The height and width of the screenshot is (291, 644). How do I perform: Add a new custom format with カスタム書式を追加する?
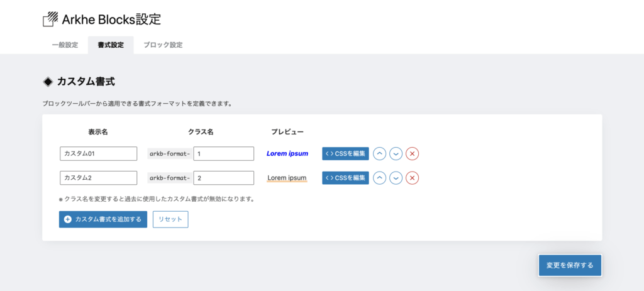103,219
